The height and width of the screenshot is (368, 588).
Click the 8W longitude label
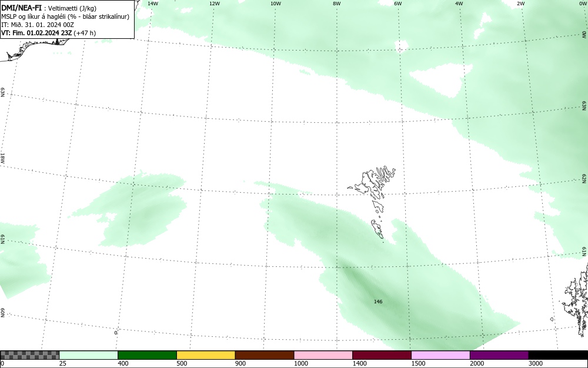pyautogui.click(x=337, y=4)
